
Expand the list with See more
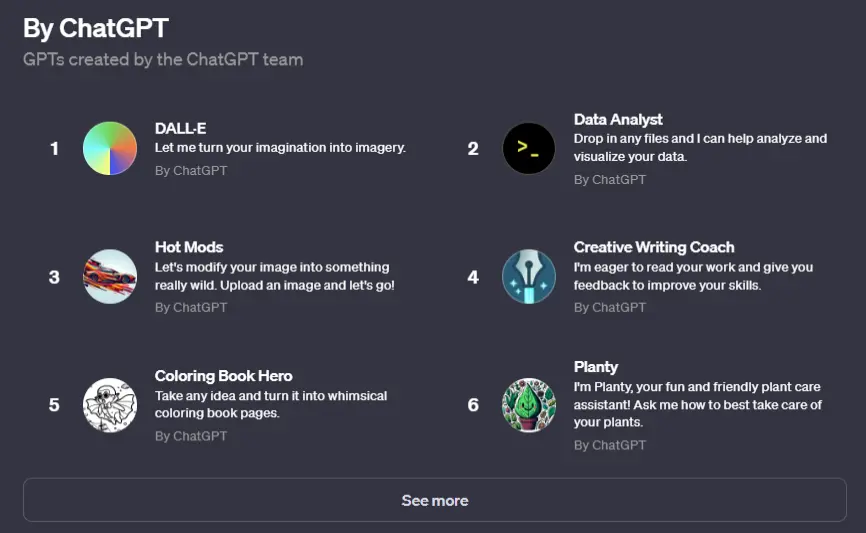tap(435, 500)
